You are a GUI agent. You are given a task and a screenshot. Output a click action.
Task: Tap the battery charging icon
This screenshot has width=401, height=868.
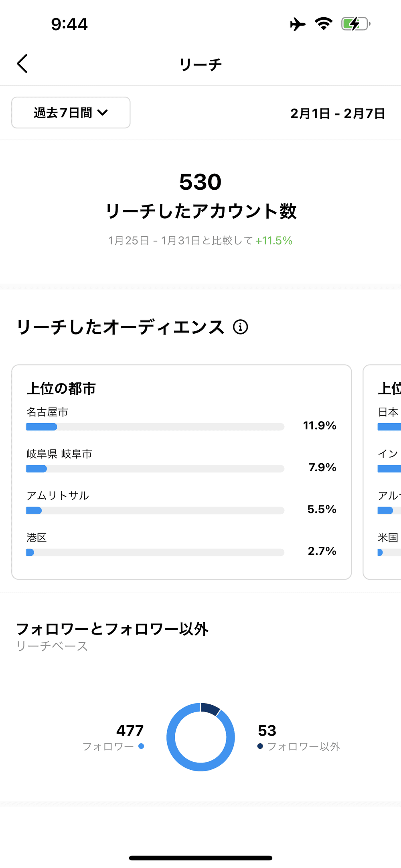click(x=355, y=24)
